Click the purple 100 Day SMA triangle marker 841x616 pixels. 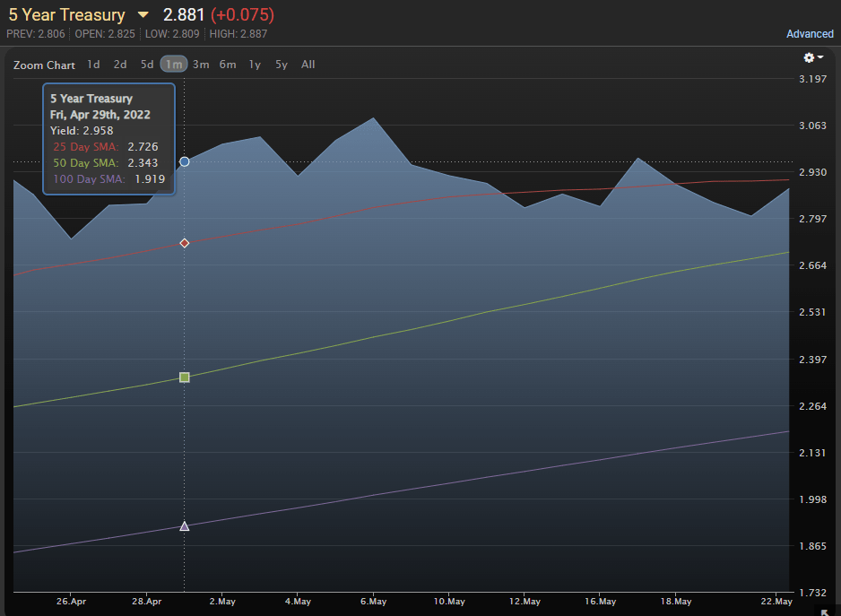point(185,526)
